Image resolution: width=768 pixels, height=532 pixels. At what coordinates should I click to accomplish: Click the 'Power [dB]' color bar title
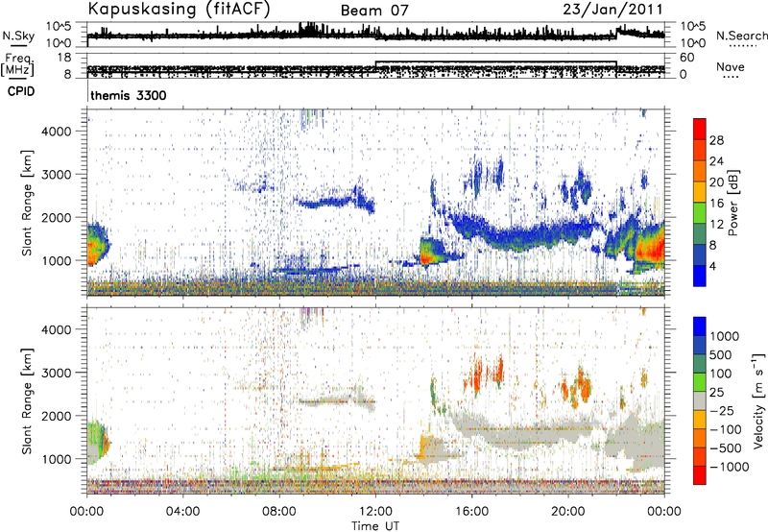732,203
